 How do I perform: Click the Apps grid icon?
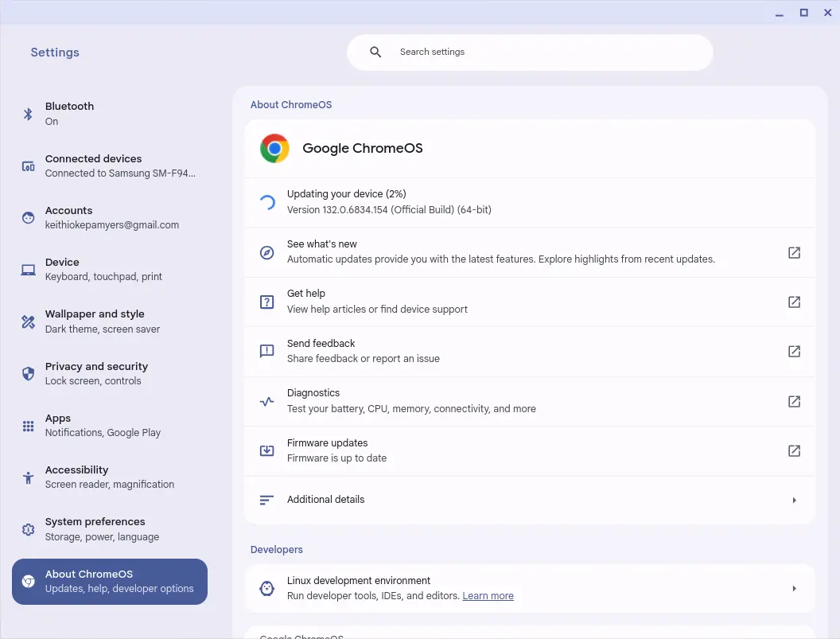[x=28, y=426]
